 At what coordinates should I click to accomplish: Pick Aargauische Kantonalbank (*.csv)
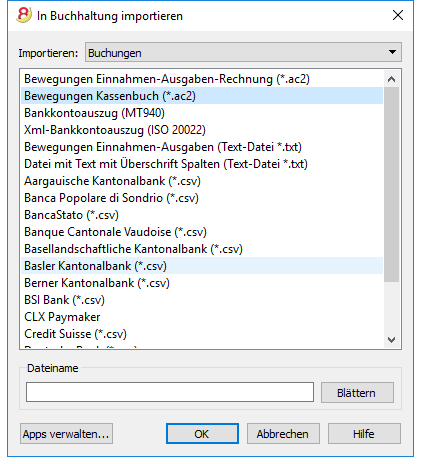pyautogui.click(x=202, y=181)
